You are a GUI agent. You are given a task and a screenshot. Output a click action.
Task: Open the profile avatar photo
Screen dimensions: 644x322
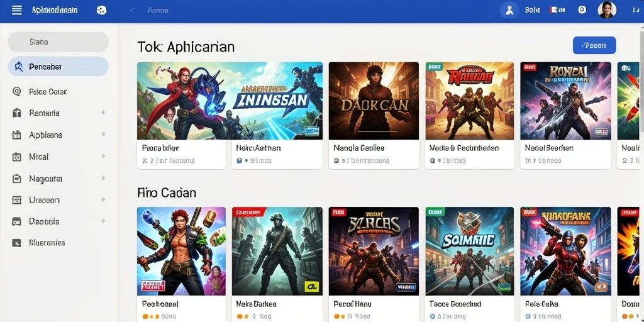[x=607, y=10]
